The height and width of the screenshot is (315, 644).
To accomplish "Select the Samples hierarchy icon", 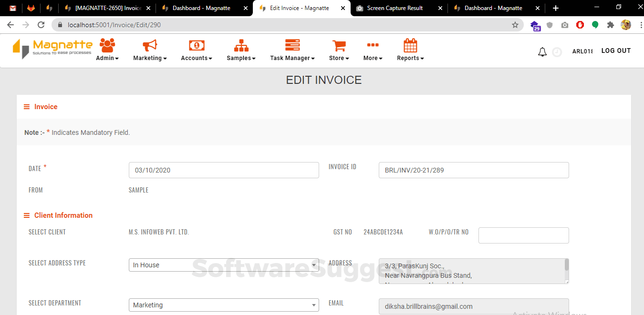I will pos(241,46).
